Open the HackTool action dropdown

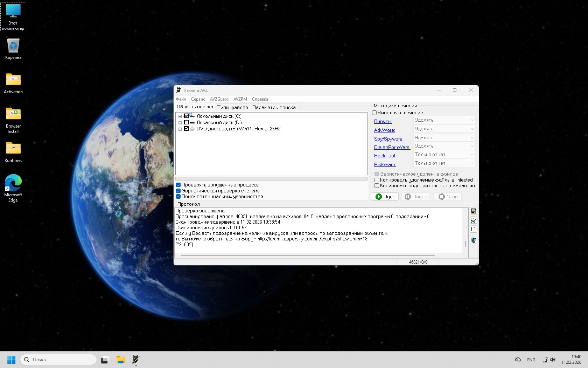point(444,155)
